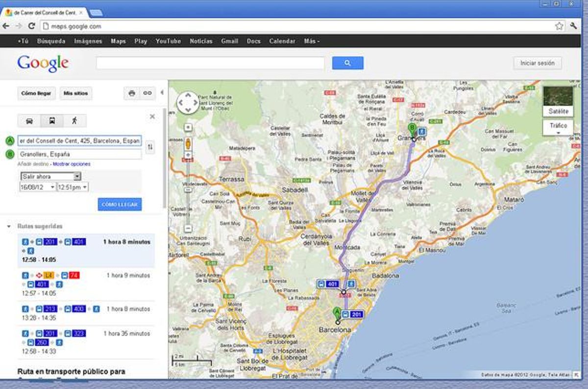The height and width of the screenshot is (389, 588).
Task: Open Play in the Google bar
Action: point(141,41)
